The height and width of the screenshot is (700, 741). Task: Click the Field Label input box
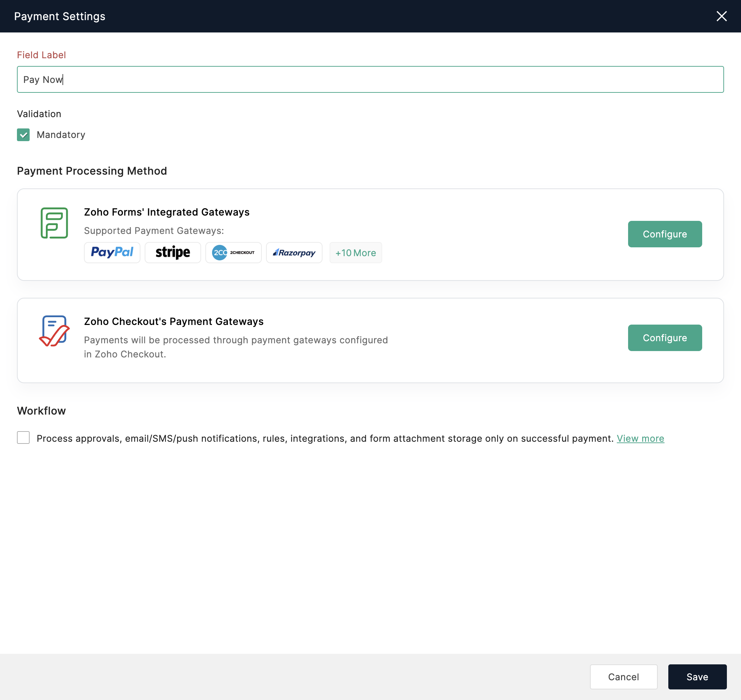tap(370, 79)
